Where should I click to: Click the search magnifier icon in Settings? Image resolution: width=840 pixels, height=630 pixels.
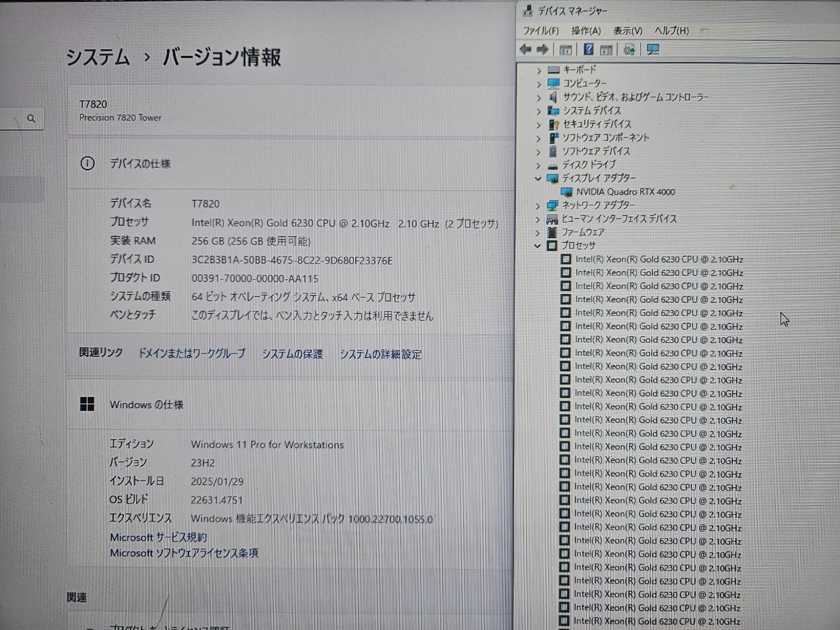point(31,119)
